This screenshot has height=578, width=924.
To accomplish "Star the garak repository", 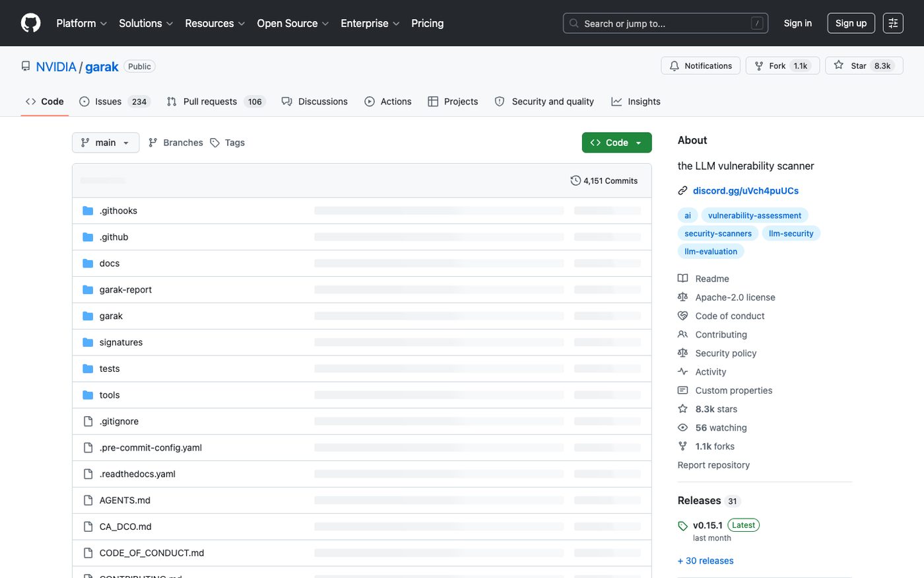I will [864, 66].
